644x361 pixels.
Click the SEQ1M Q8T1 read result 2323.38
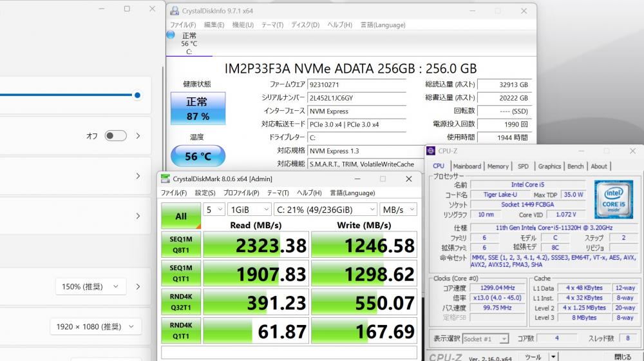256,245
